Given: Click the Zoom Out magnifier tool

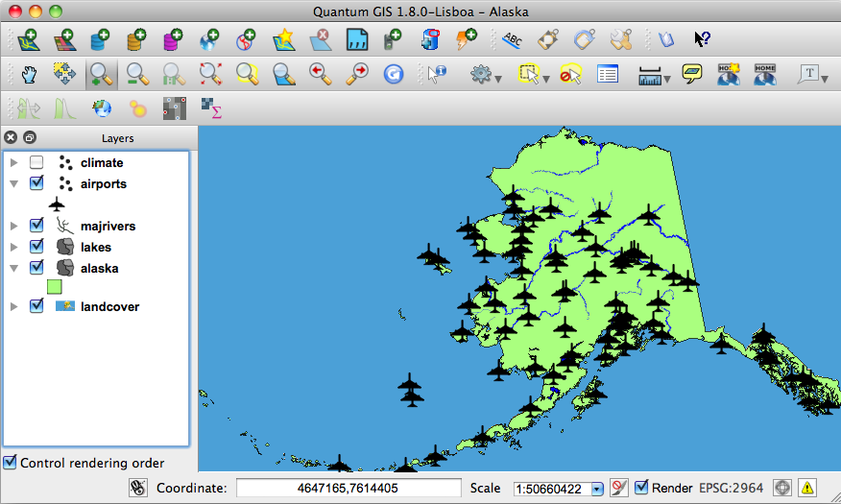Looking at the screenshot, I should click(136, 74).
